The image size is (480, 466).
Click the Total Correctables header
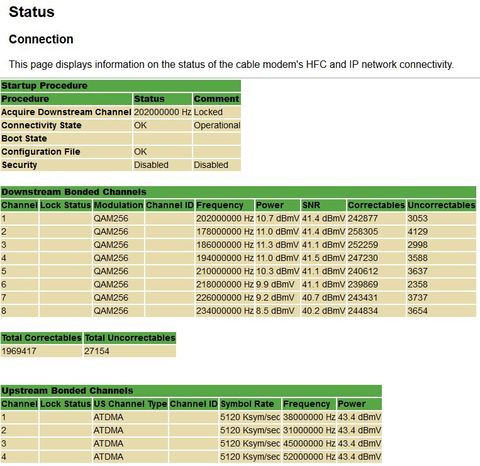(41, 338)
